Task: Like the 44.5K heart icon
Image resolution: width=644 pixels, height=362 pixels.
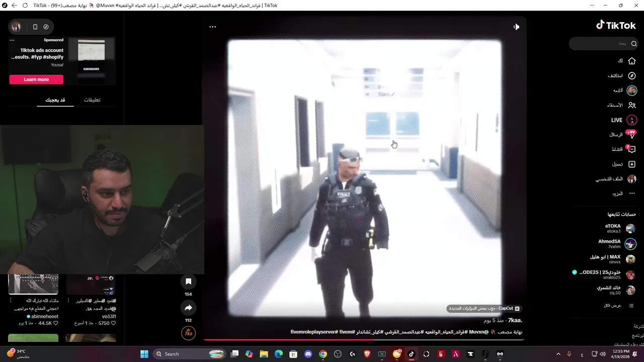Action: [56, 323]
